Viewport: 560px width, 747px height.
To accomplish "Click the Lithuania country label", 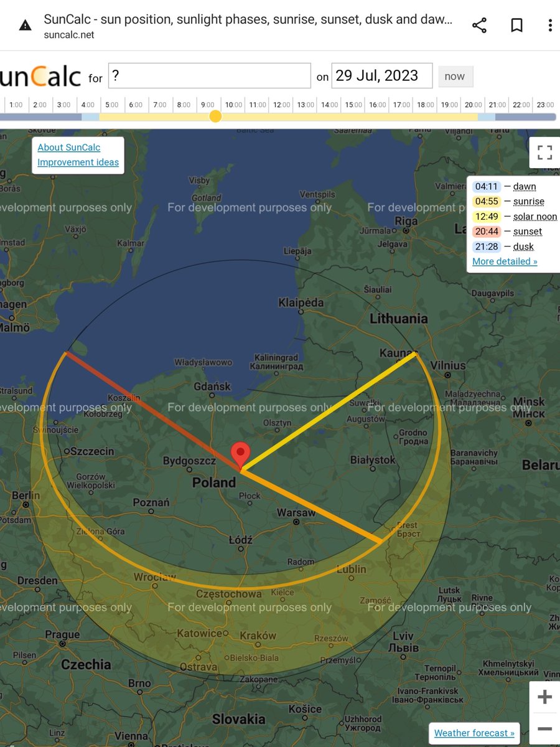I will click(x=399, y=319).
